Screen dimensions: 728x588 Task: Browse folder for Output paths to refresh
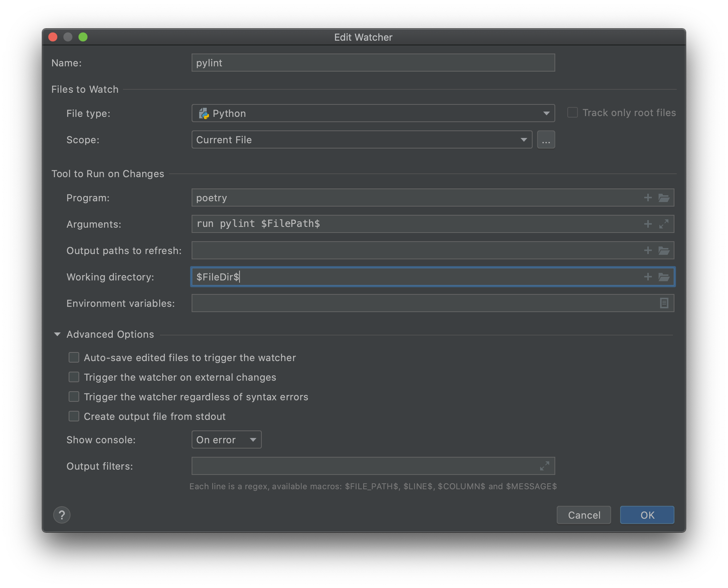663,250
